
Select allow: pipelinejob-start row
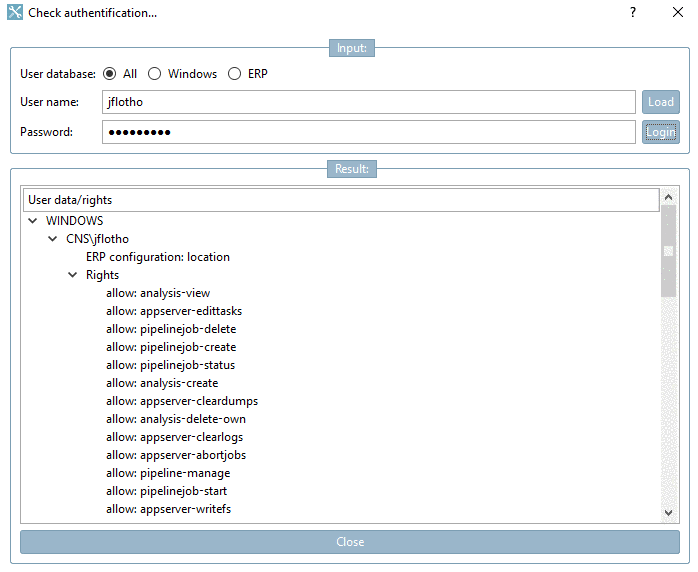166,491
